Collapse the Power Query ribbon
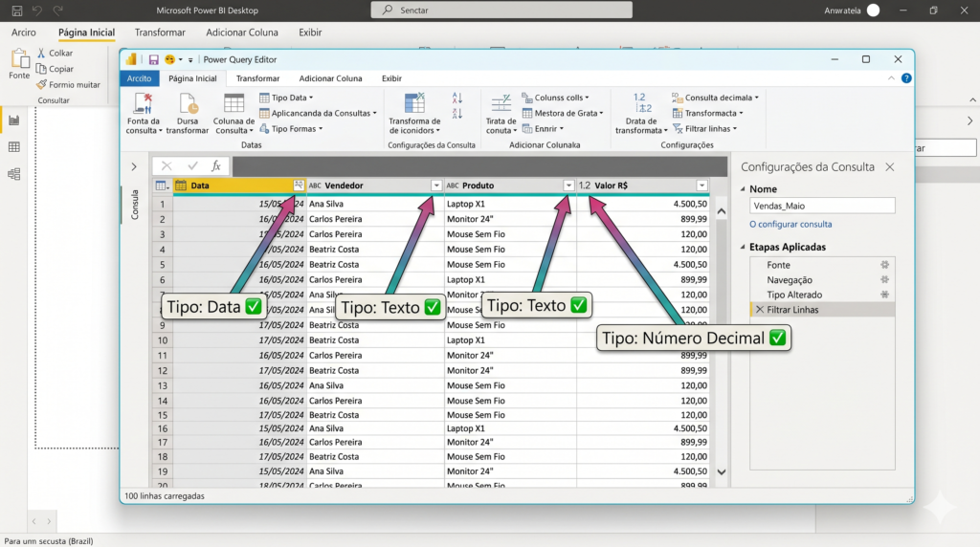The image size is (980, 547). coord(891,78)
